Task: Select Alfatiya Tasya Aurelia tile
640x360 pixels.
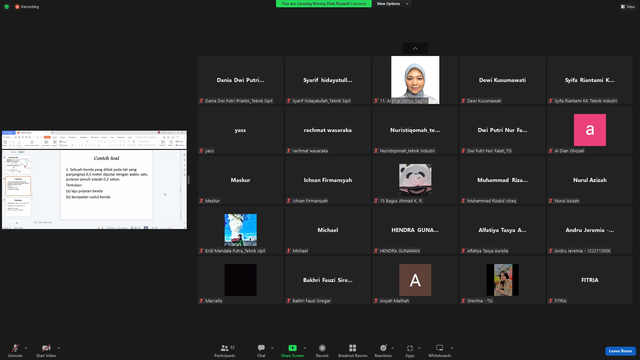Action: (x=502, y=230)
